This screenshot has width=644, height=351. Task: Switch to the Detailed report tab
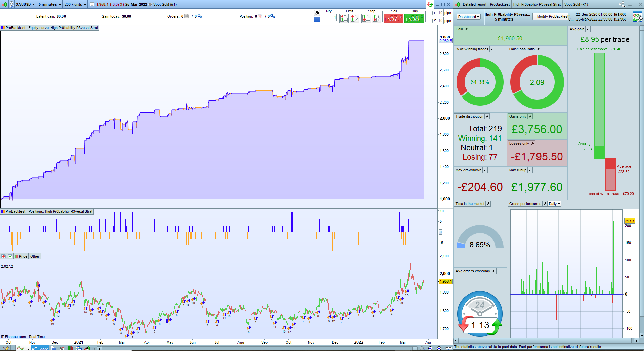(474, 4)
